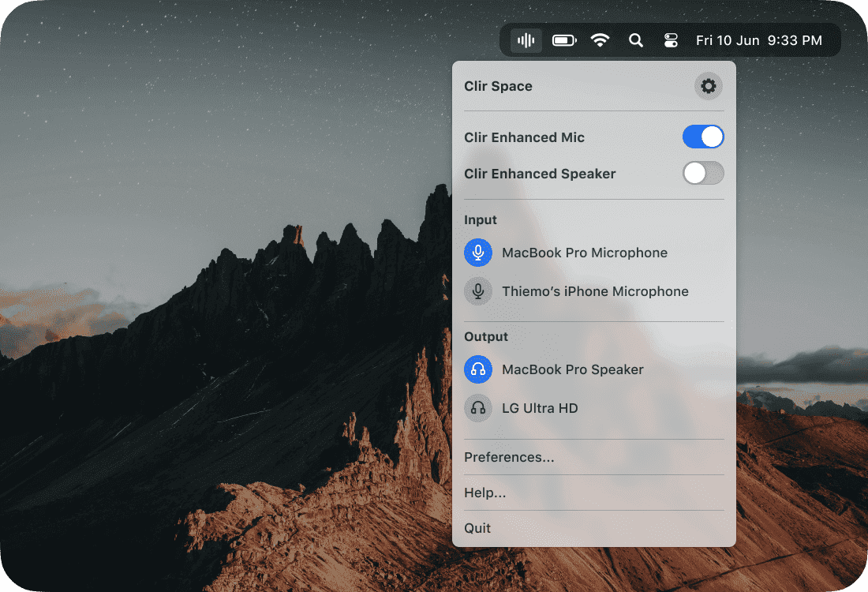Open Control Center from the menu bar
The width and height of the screenshot is (868, 592).
(x=671, y=40)
